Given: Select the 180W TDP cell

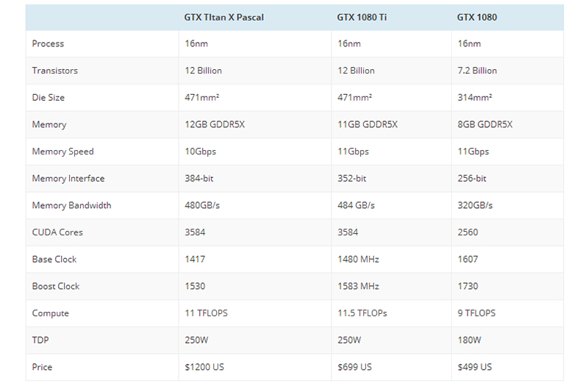Looking at the screenshot, I should 469,341.
